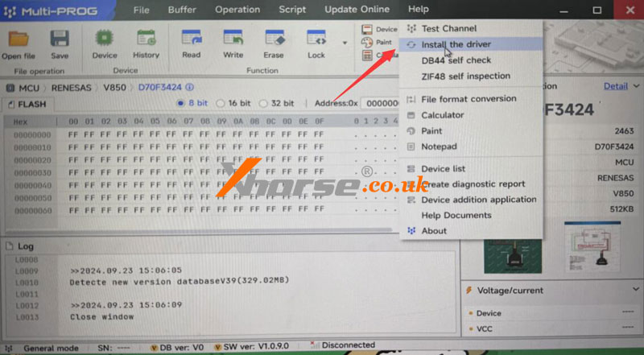644x355 pixels.
Task: Click the Open file folder icon
Action: click(x=18, y=39)
